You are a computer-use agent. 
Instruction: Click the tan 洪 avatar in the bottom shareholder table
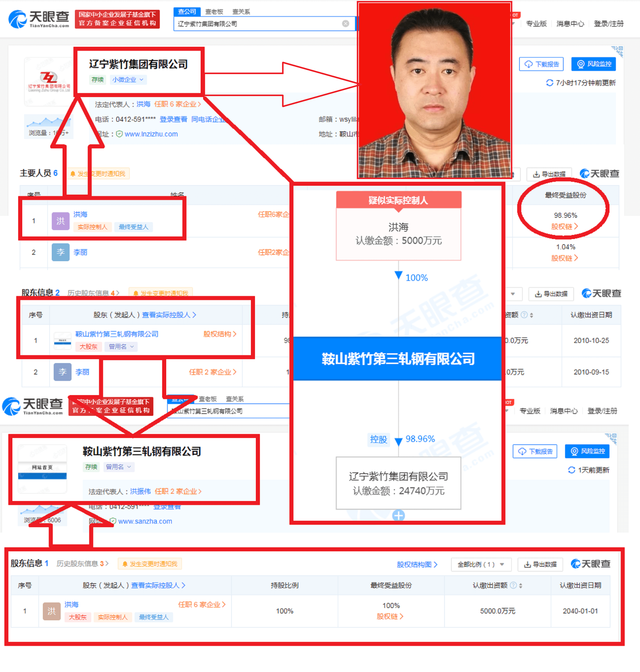[x=51, y=611]
